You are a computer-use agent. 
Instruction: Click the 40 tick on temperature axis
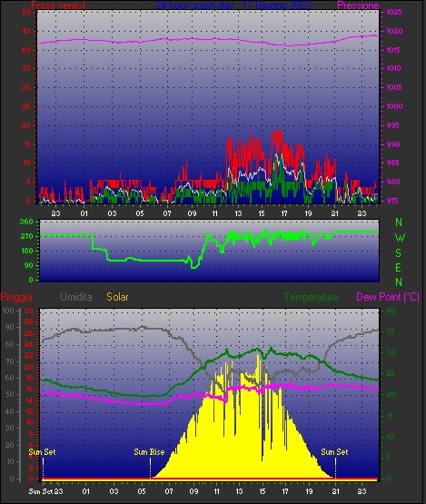[391, 311]
